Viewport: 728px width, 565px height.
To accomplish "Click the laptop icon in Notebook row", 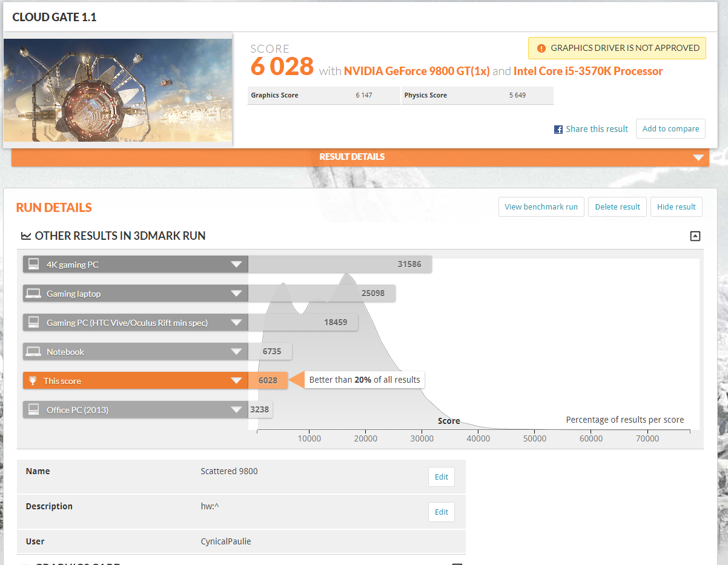I will (34, 352).
